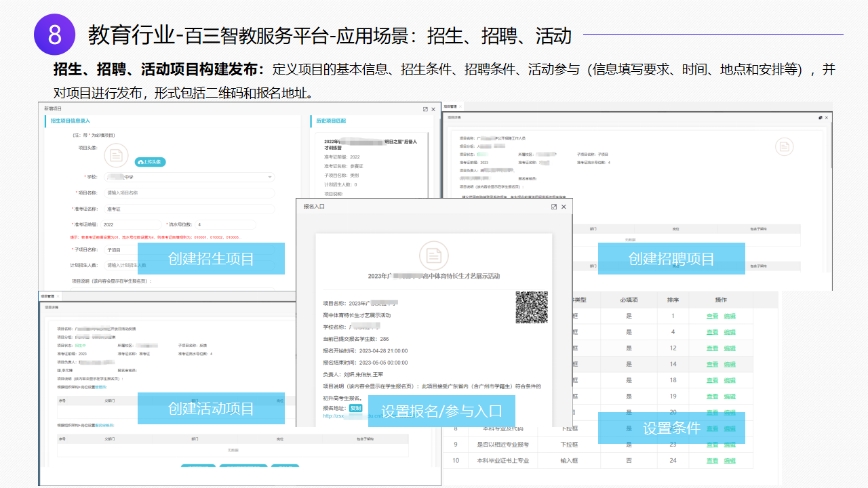Click the 当前已提交报名学生数 286 text
Viewport: 868px width, 488px height.
pyautogui.click(x=356, y=339)
